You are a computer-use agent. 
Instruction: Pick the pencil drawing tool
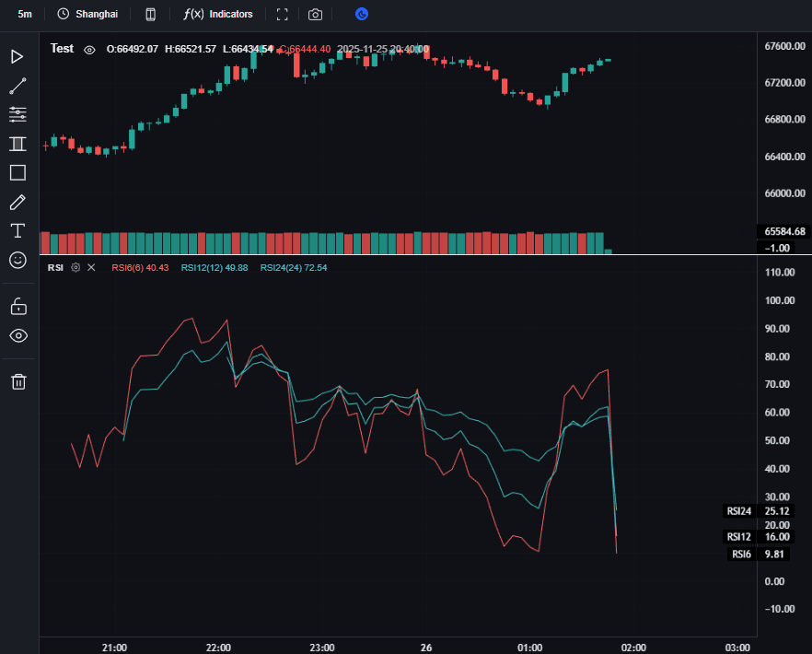pyautogui.click(x=17, y=202)
